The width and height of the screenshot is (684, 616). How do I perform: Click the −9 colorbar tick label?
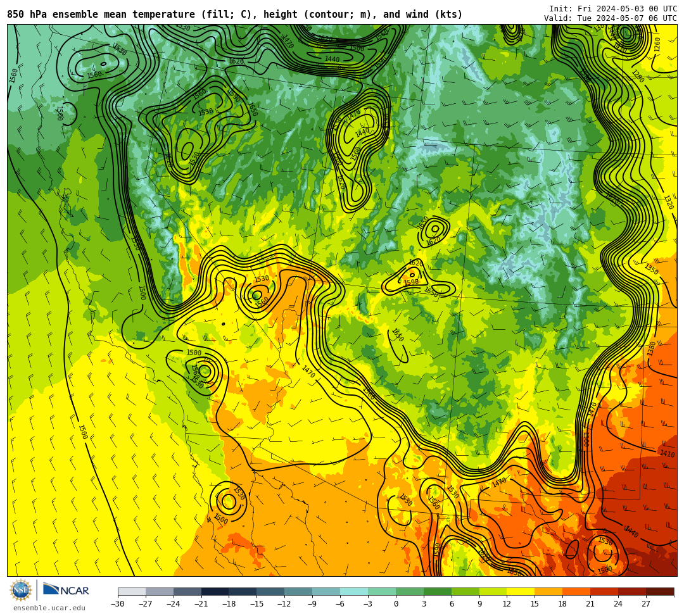pos(312,604)
